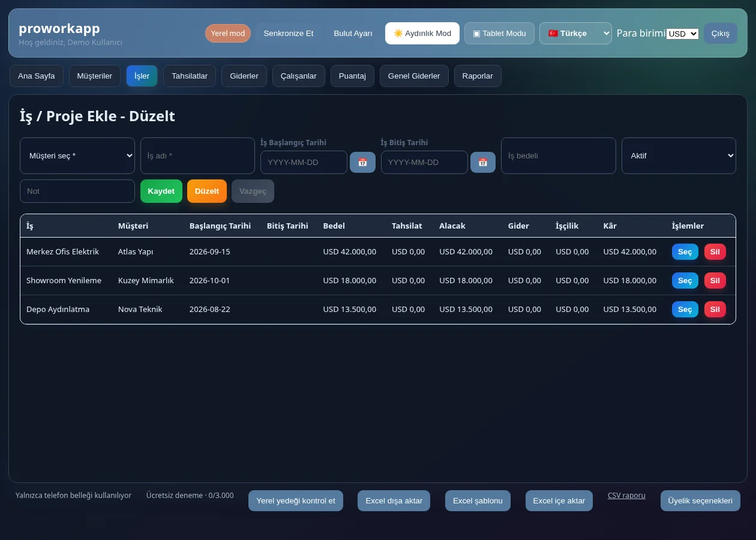
Task: Toggle Tablet Modu button
Action: point(499,33)
